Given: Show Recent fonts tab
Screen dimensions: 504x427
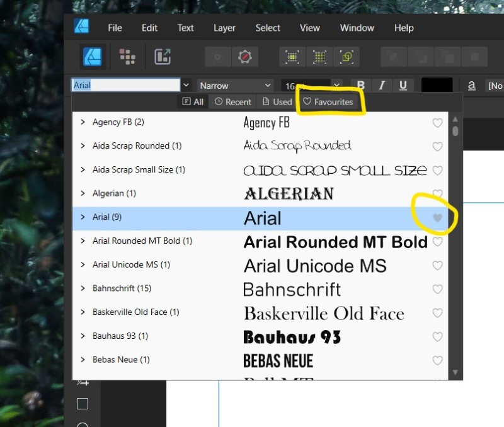Looking at the screenshot, I should [x=232, y=102].
